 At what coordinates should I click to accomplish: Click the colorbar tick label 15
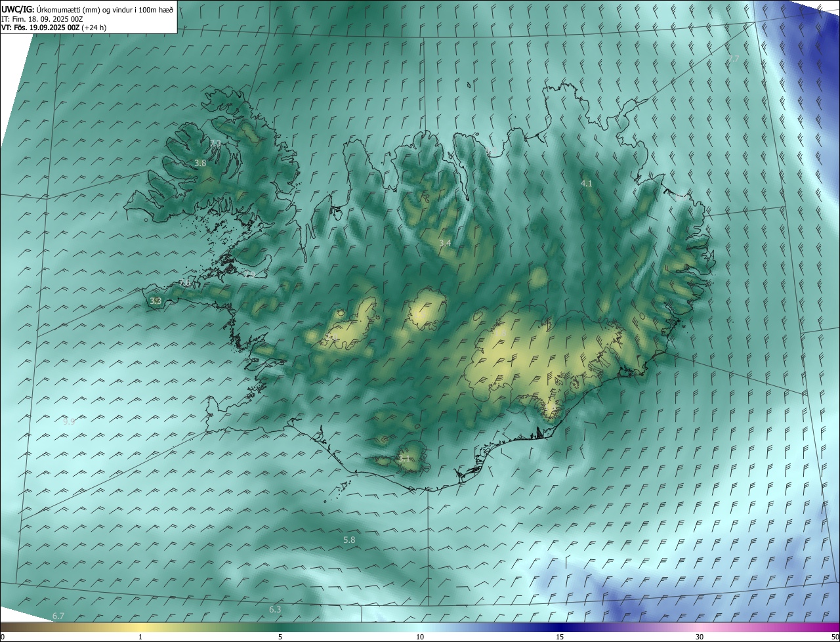(x=560, y=637)
